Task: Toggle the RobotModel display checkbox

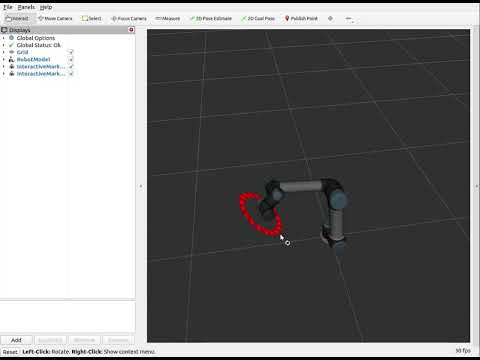Action: (x=71, y=59)
